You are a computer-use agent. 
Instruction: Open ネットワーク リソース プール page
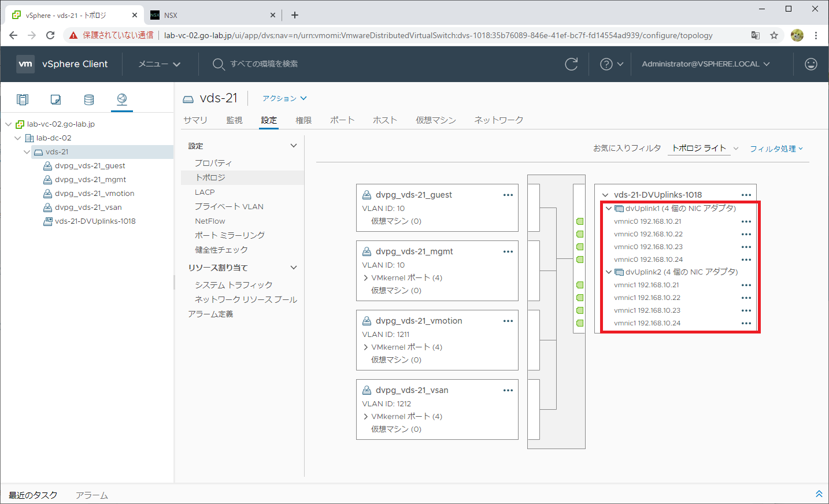(246, 299)
